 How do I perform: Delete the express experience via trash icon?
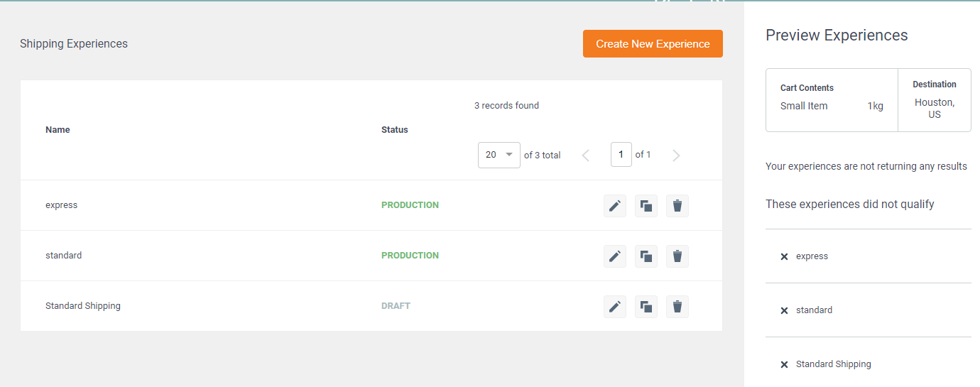[x=677, y=206]
